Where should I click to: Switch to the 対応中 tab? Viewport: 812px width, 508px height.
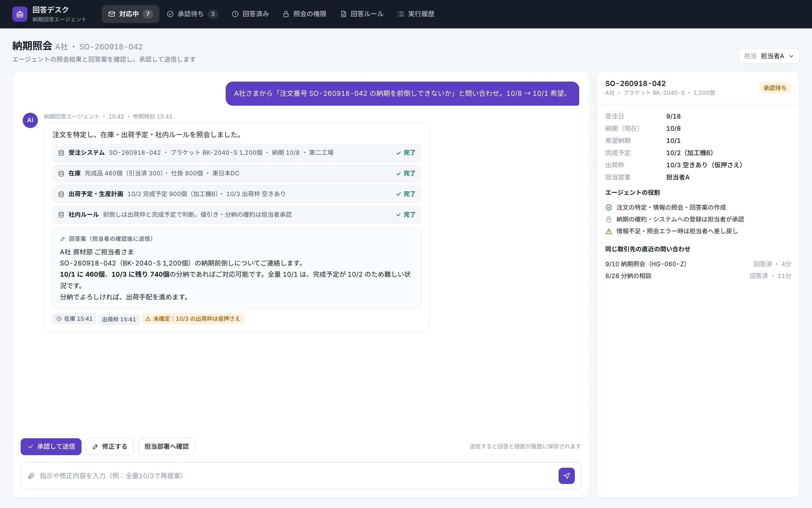click(x=130, y=14)
